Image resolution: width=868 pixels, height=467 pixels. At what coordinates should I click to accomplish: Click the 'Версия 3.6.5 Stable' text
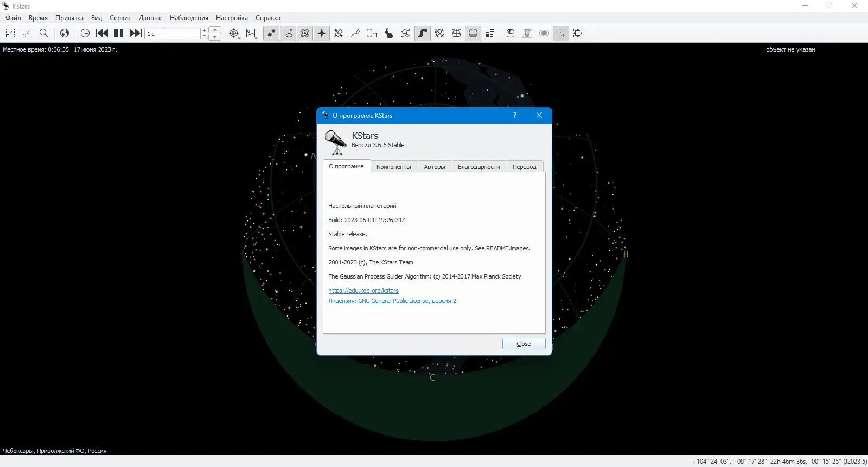pos(378,145)
